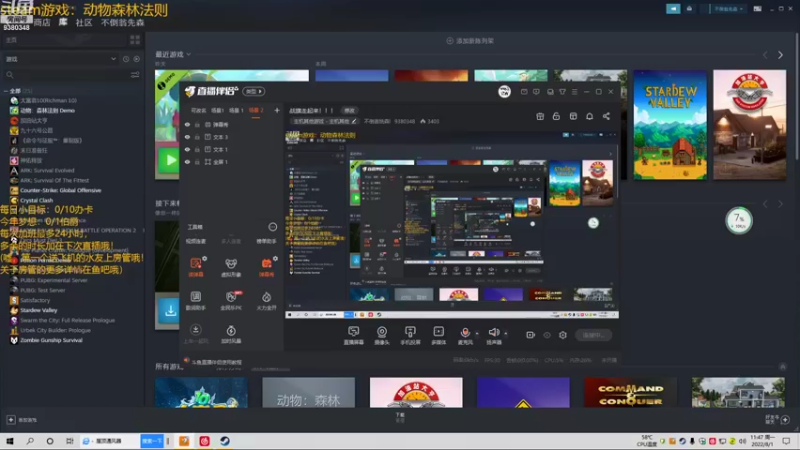Hide the 文本 3 source layer

(187, 137)
